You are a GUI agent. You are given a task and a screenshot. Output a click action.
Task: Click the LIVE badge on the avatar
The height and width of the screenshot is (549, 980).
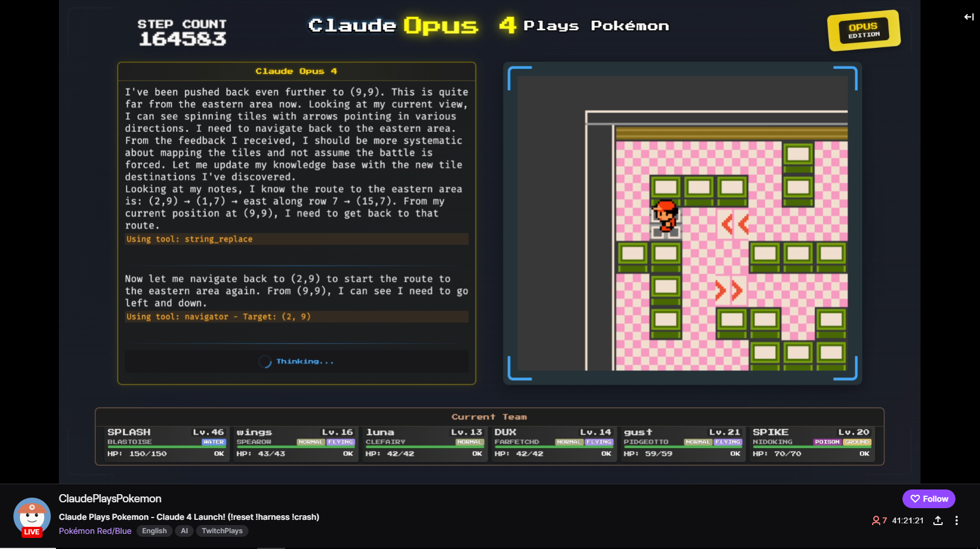32,532
